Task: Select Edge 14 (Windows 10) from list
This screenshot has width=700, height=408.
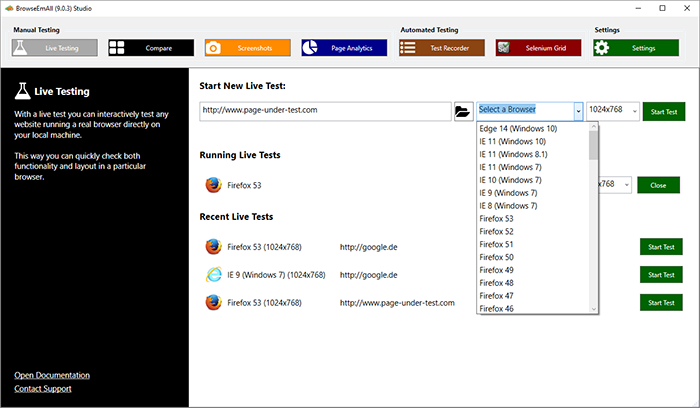Action: point(518,129)
